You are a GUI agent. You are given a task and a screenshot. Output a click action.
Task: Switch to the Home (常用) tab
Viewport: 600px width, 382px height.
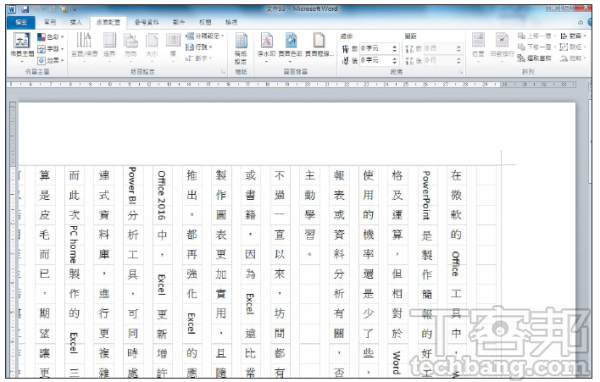point(50,22)
